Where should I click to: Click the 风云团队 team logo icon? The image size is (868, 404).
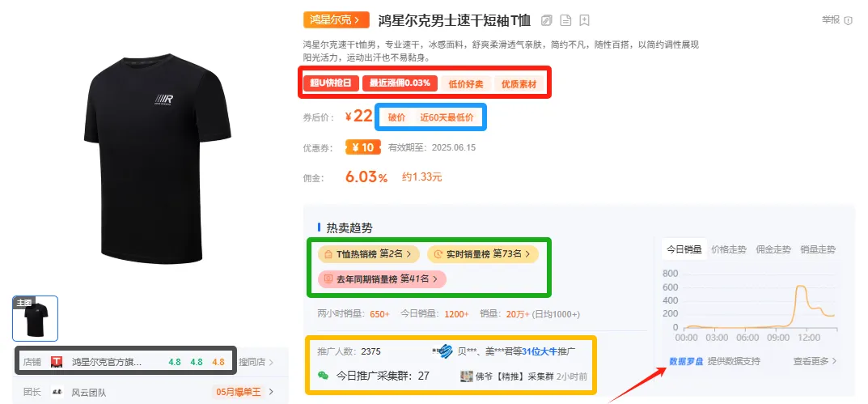(x=57, y=392)
